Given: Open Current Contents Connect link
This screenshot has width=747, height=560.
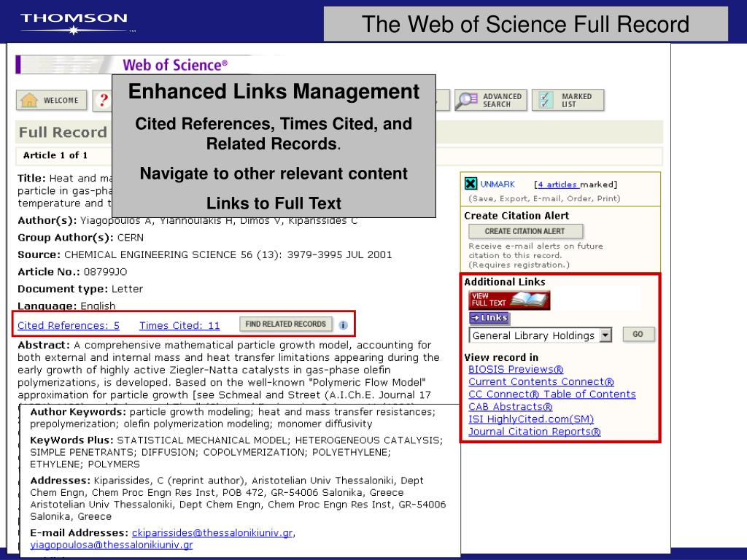Looking at the screenshot, I should (x=541, y=381).
